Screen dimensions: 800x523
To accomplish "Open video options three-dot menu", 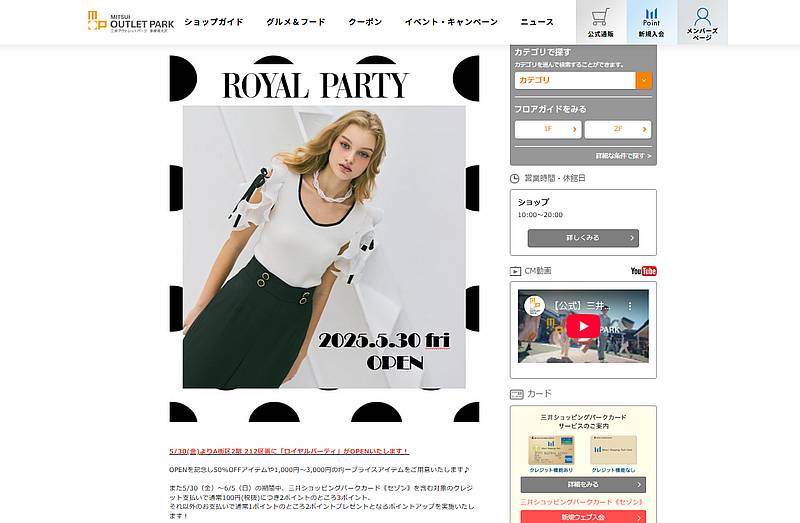I will [630, 306].
